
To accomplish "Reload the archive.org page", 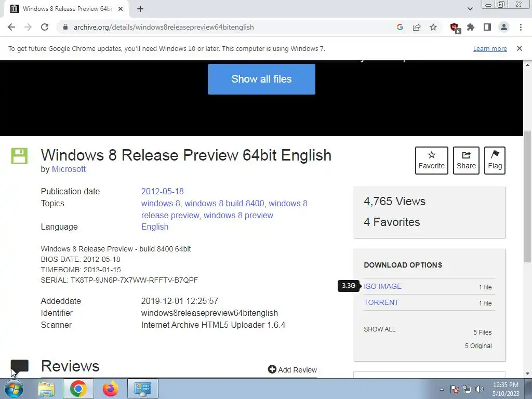I will pos(45,27).
